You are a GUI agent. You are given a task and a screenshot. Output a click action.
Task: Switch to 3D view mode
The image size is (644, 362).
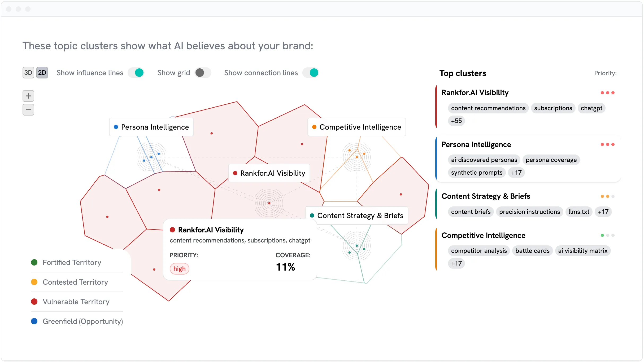(x=28, y=73)
